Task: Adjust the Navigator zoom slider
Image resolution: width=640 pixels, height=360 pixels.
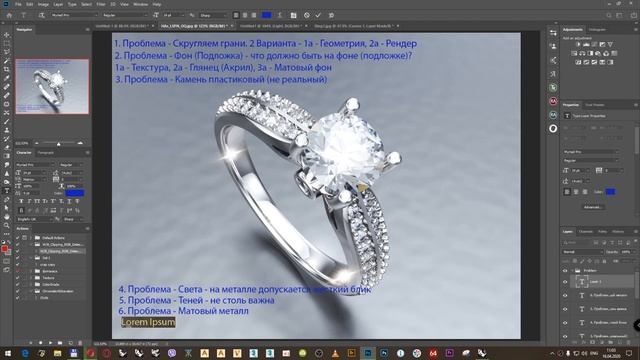Action: click(x=58, y=144)
